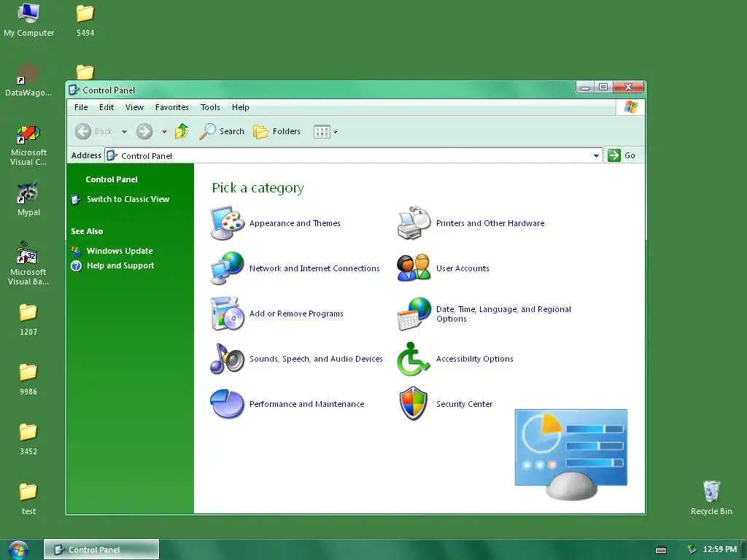This screenshot has height=560, width=747.
Task: Click the Switch to Classic View link
Action: coord(128,199)
